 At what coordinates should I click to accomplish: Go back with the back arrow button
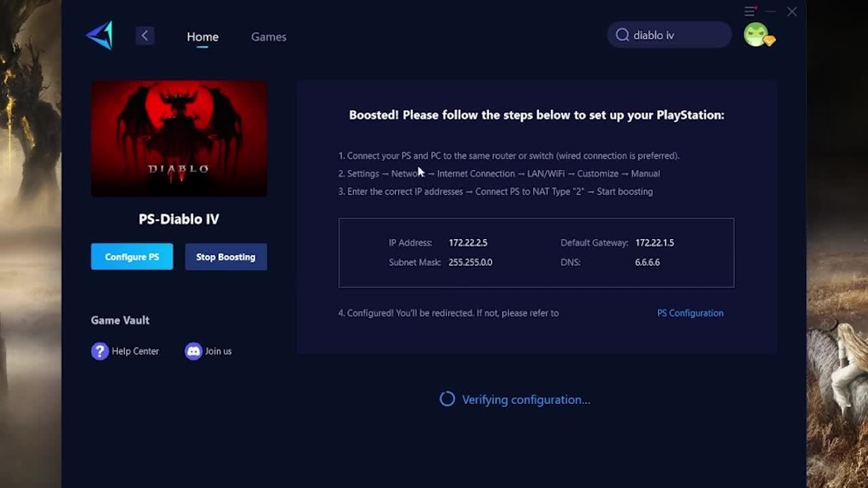coord(144,36)
